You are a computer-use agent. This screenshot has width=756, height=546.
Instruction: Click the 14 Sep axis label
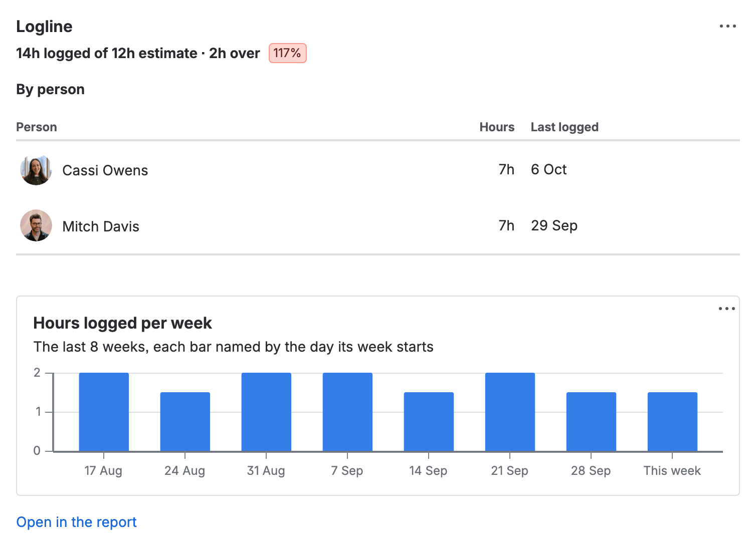(428, 471)
